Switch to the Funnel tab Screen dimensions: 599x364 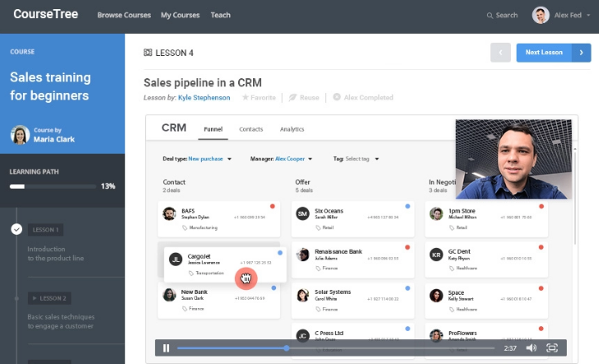click(x=213, y=129)
